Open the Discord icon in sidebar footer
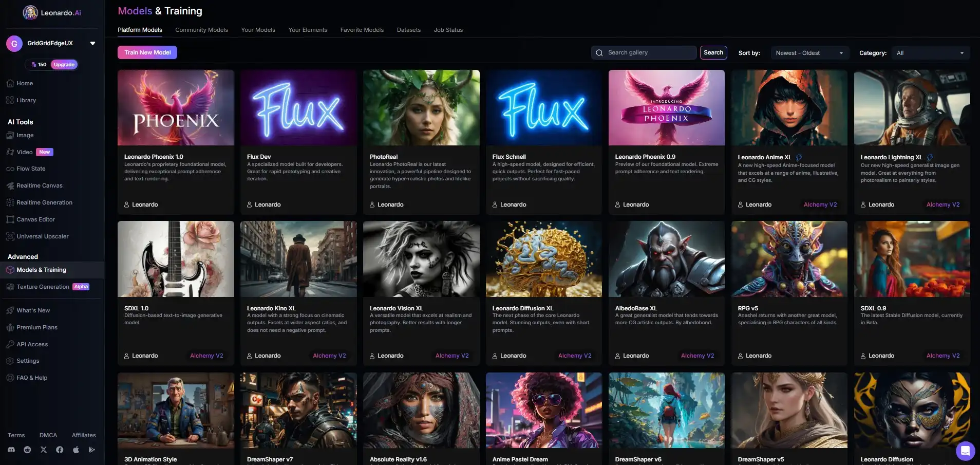Image resolution: width=980 pixels, height=465 pixels. coord(11,450)
